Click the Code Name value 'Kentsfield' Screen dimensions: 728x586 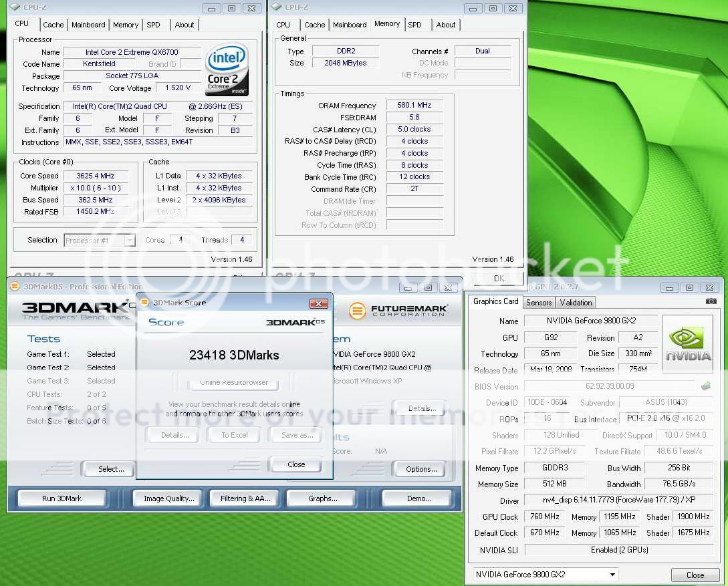point(99,63)
